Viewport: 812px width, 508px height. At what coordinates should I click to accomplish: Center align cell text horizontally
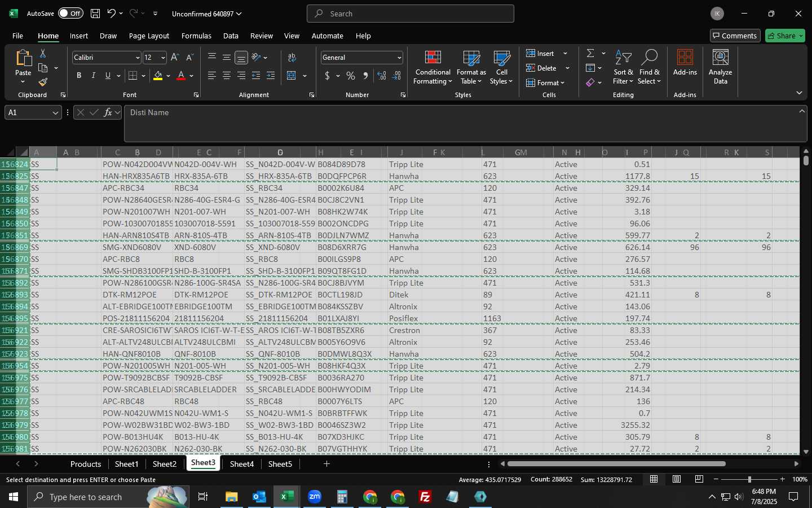(227, 76)
